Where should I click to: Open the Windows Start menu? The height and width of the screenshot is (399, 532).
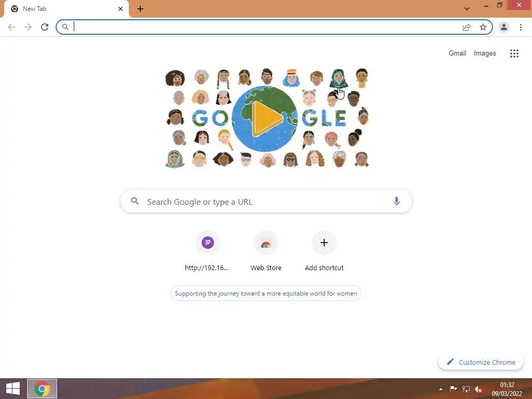coord(13,389)
